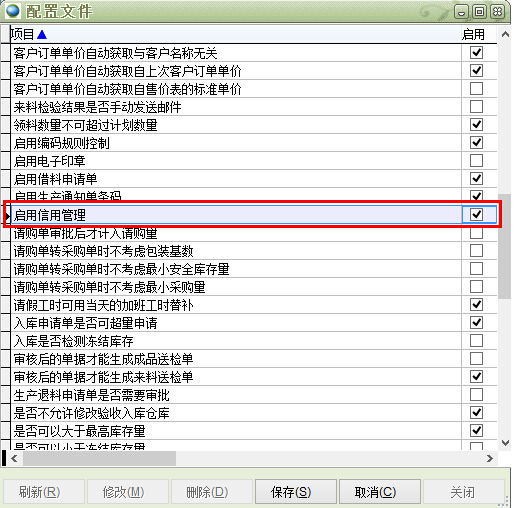Image resolution: width=515 pixels, height=508 pixels.
Task: Uncheck 是否不允许修改验收入库仓库 checkbox
Action: click(x=476, y=413)
